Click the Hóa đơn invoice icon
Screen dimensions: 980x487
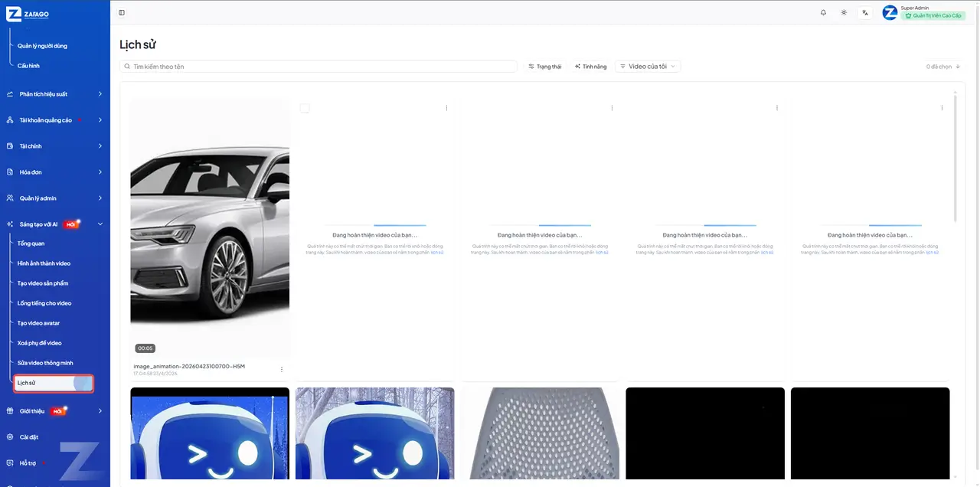click(10, 172)
